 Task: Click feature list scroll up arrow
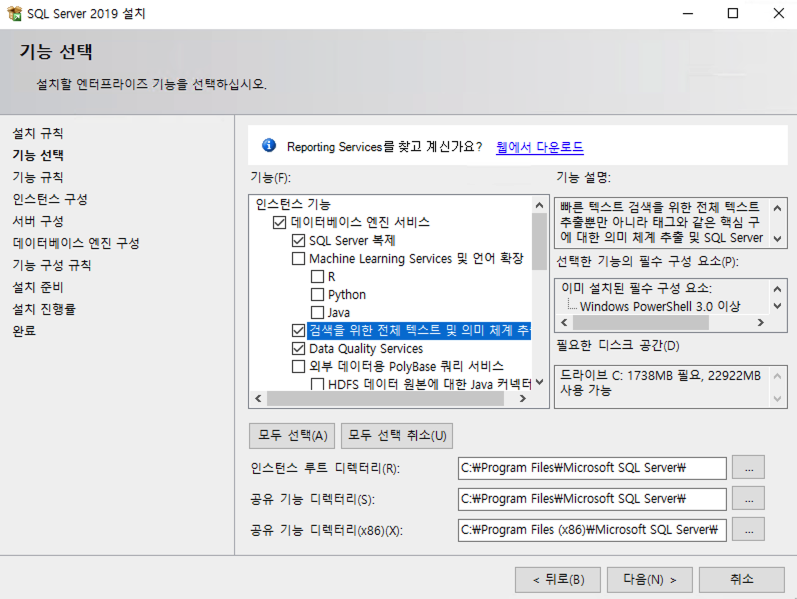tap(539, 205)
